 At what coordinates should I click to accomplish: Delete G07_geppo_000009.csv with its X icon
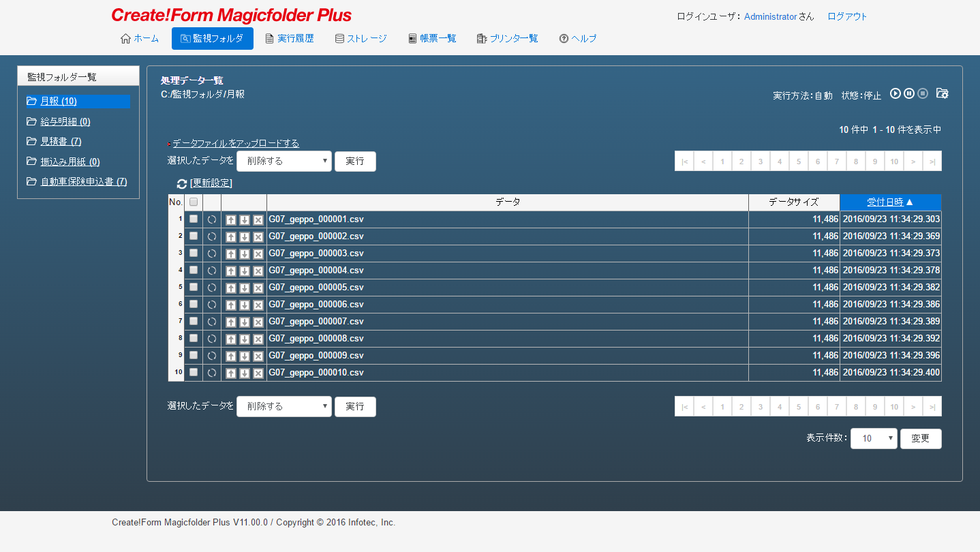click(x=258, y=356)
